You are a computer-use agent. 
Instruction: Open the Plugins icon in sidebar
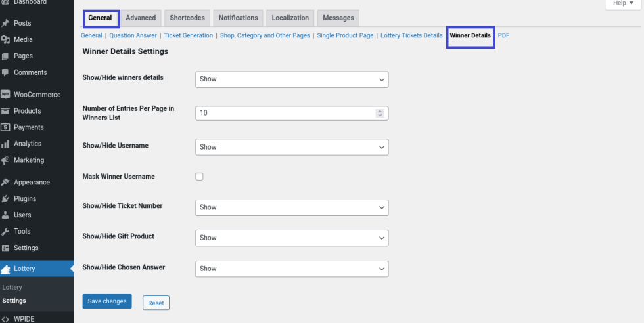coord(6,199)
